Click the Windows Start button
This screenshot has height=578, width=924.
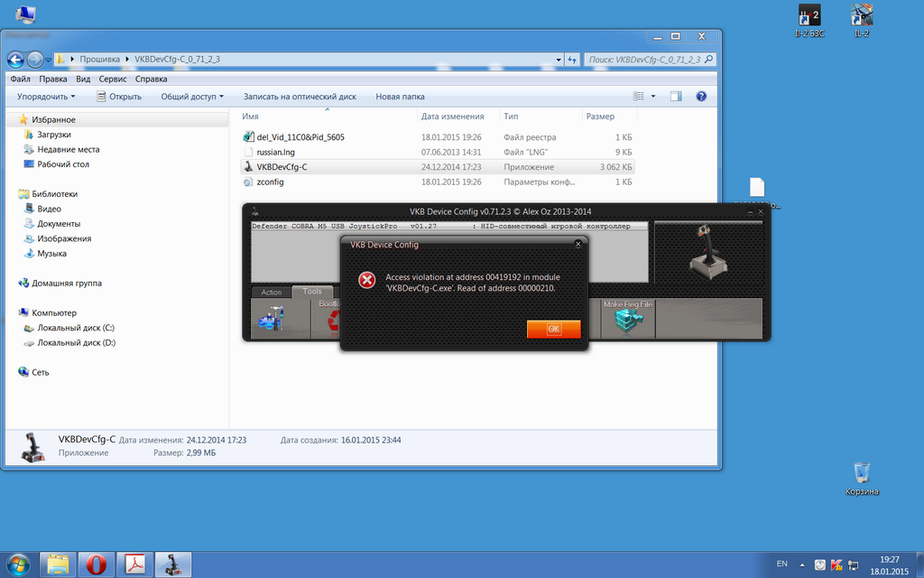[18, 564]
